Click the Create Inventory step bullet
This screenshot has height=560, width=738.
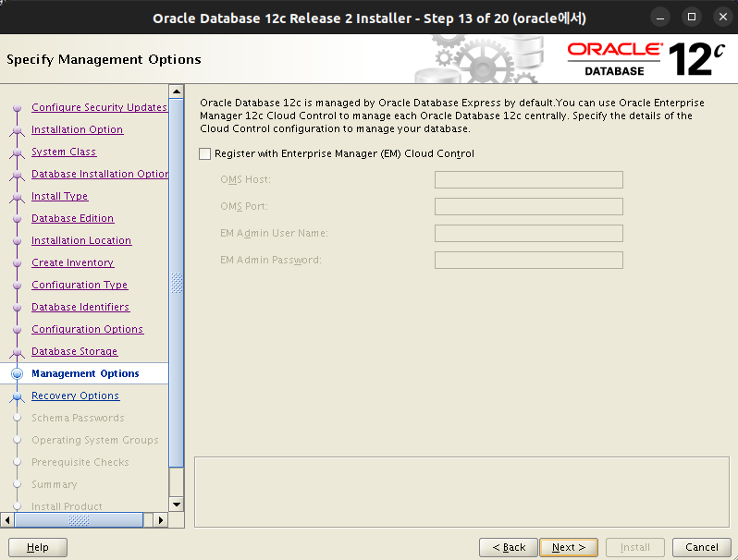point(17,263)
